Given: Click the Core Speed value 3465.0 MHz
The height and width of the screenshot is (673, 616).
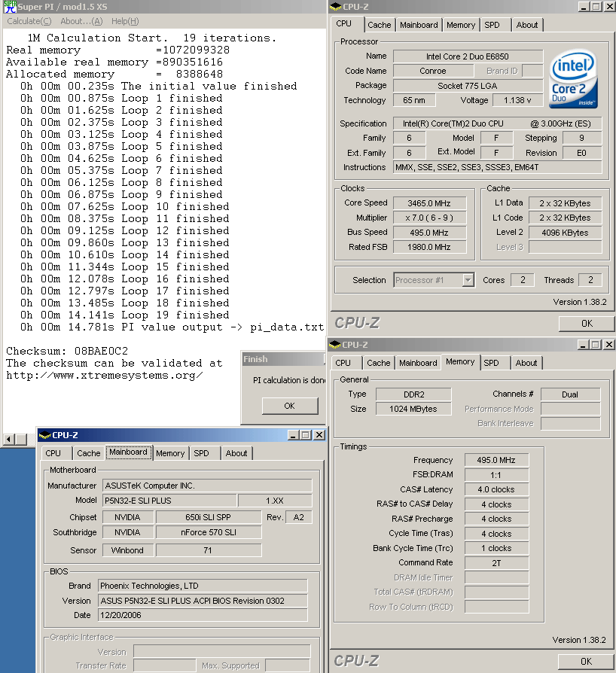Looking at the screenshot, I should [x=428, y=203].
